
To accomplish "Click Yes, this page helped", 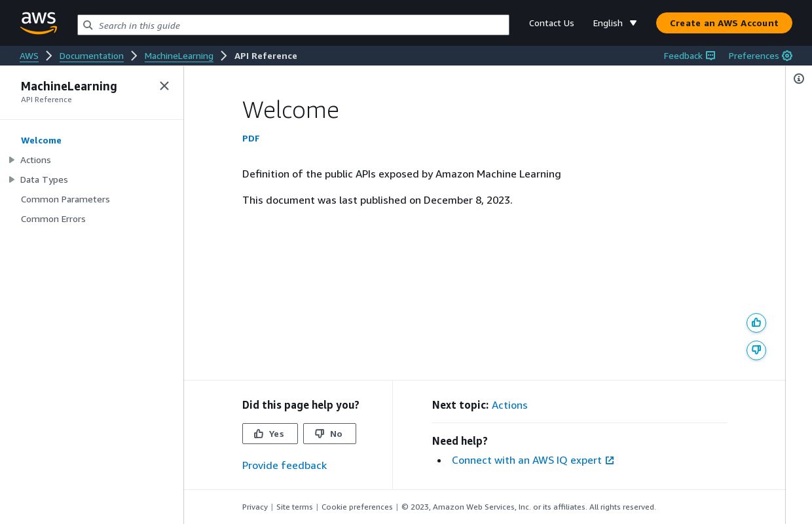I will point(270,434).
